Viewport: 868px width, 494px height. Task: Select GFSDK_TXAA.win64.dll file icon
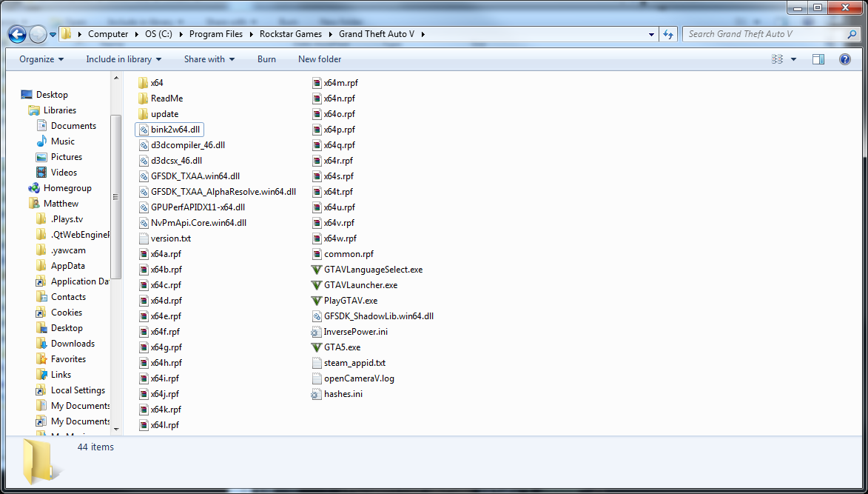click(x=144, y=176)
